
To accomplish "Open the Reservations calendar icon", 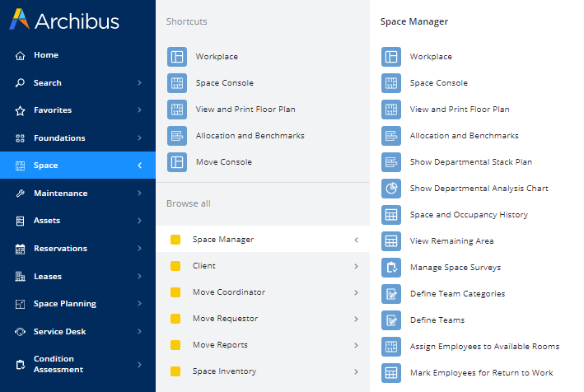I will pos(21,249).
